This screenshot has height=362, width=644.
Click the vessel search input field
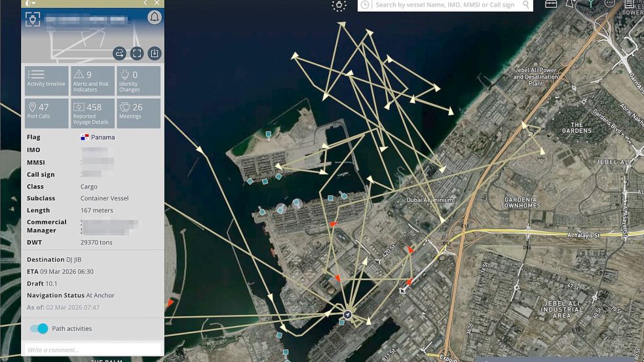(x=445, y=5)
